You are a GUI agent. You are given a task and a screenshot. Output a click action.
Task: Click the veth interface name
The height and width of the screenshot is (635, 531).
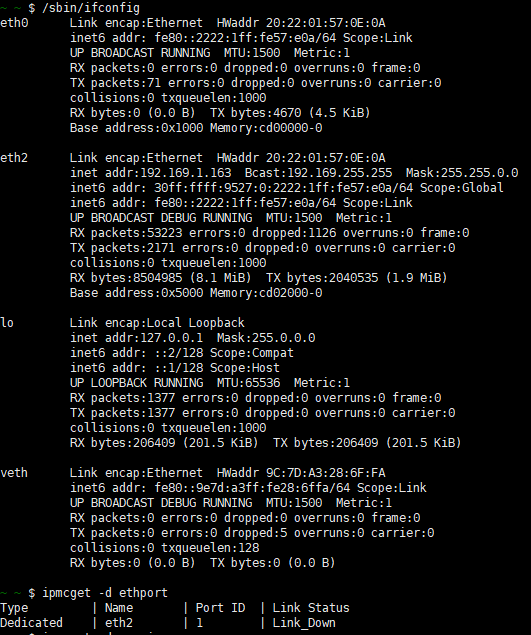[x=14, y=473]
